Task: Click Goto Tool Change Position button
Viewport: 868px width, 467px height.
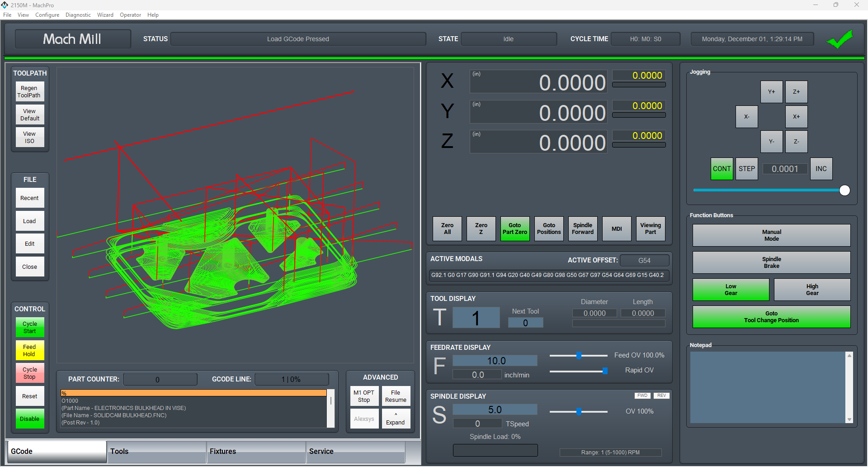Action: tap(771, 317)
